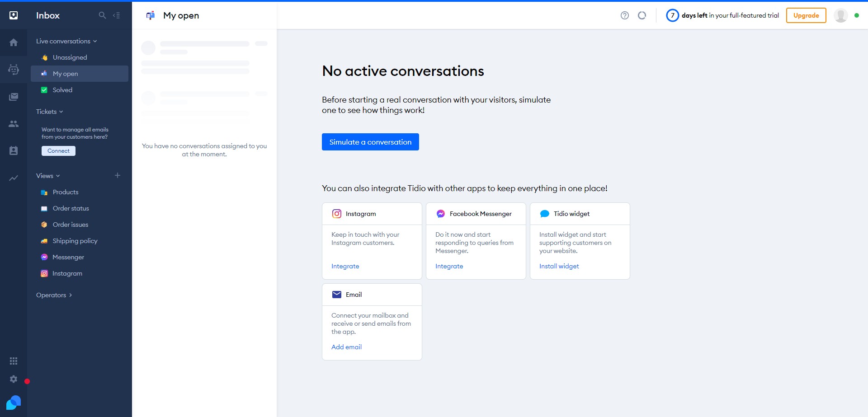
Task: Open the Chatbots robot icon
Action: (x=14, y=70)
